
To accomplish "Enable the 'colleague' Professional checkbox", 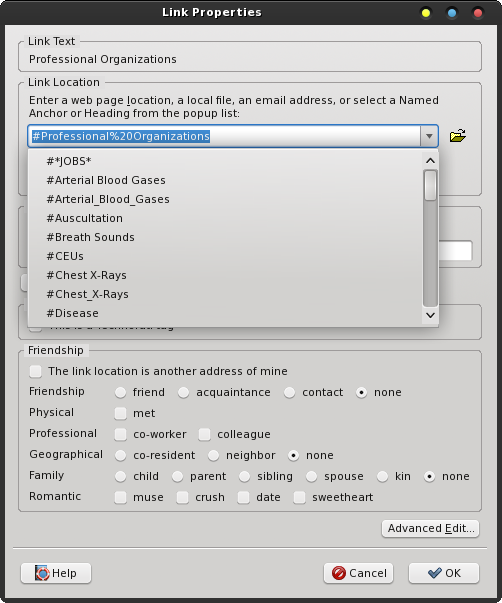I will [x=204, y=434].
